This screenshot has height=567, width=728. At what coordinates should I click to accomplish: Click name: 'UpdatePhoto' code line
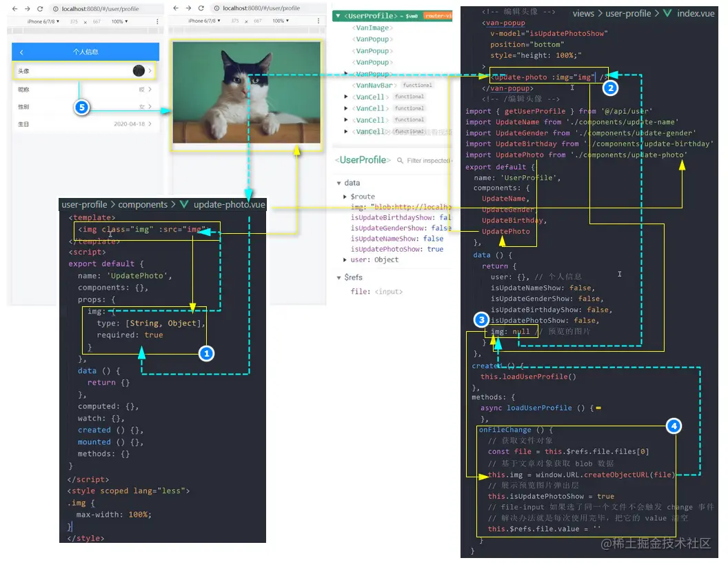pyautogui.click(x=125, y=276)
